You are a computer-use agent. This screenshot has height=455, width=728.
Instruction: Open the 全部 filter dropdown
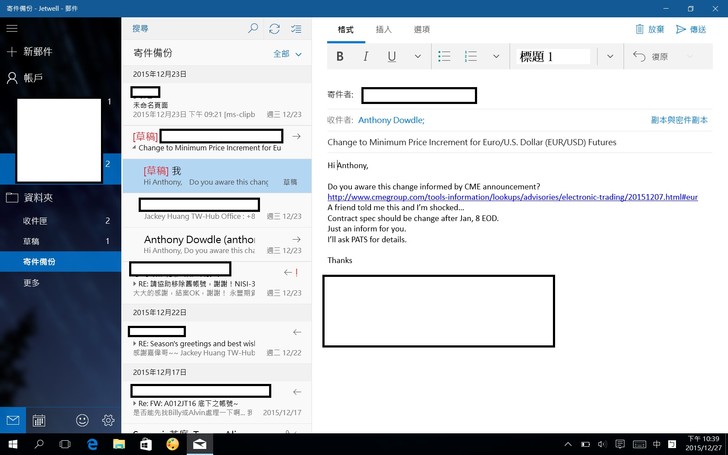coord(287,54)
